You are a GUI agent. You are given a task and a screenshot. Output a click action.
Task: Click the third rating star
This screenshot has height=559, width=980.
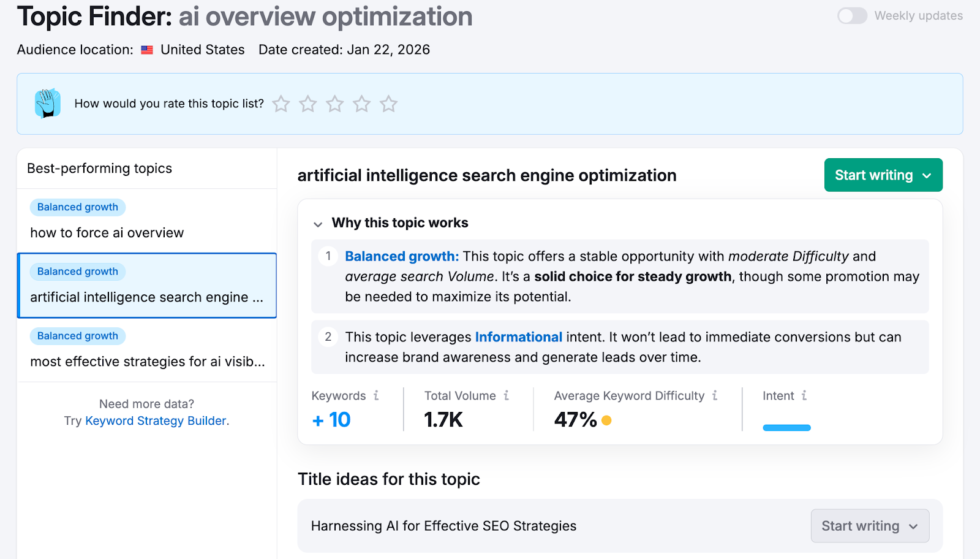pyautogui.click(x=335, y=104)
